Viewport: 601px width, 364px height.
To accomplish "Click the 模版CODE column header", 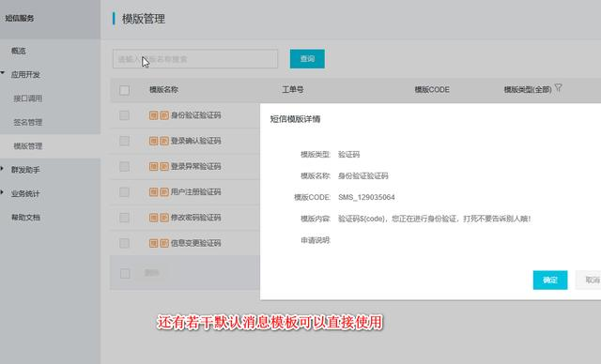I will 432,89.
